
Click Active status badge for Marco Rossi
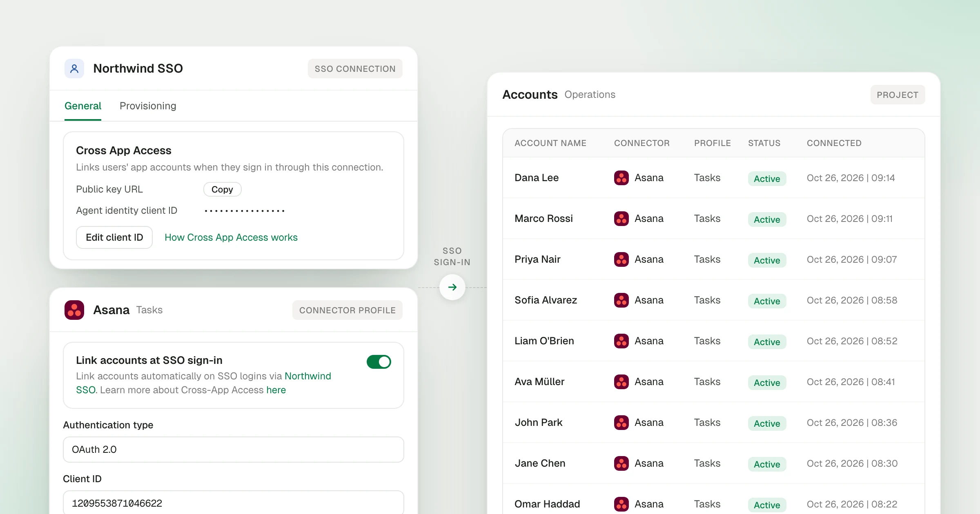767,219
